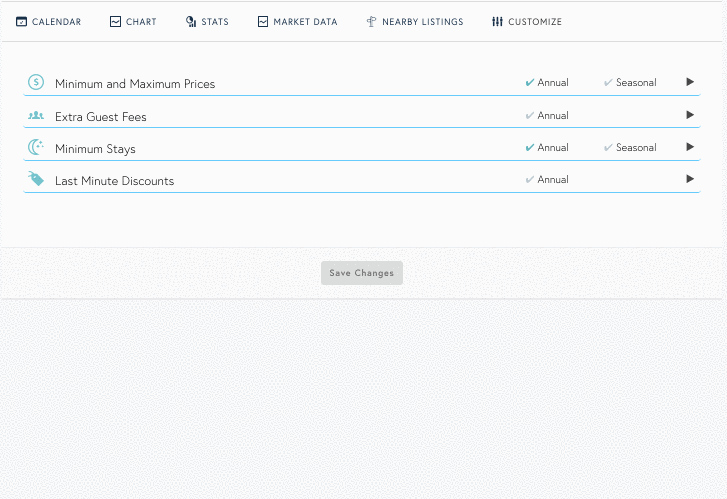Screen dimensions: 727x499
Task: Expand the Extra Guest Fees arrow
Action: pos(690,115)
